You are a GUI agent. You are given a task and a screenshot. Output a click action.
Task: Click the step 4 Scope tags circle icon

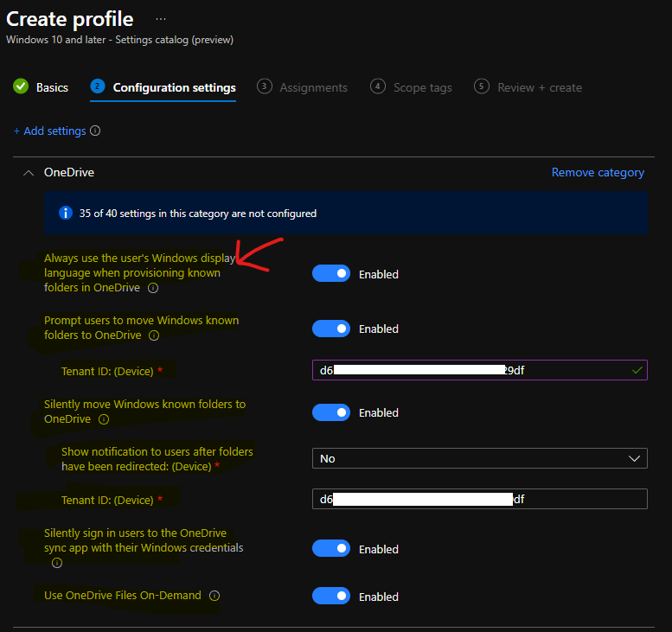[378, 86]
